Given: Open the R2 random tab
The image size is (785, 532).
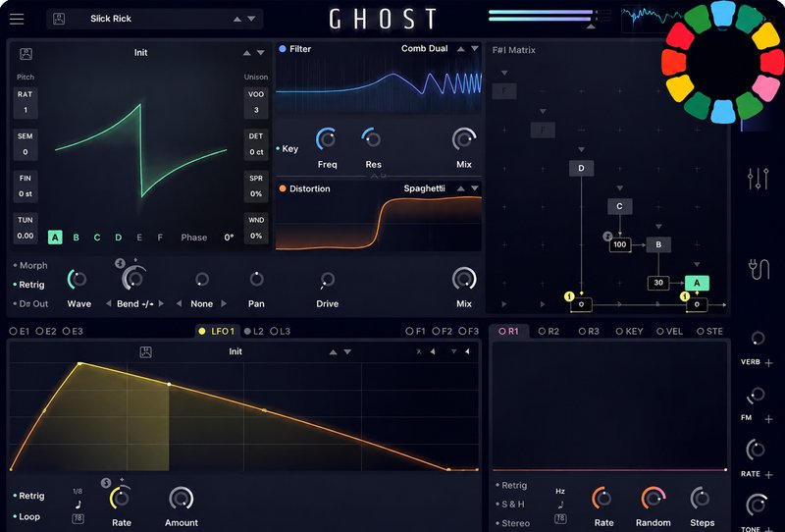Looking at the screenshot, I should [x=549, y=331].
